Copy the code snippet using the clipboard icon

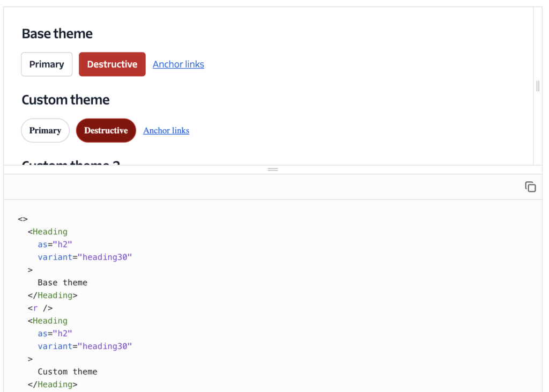[x=530, y=187]
